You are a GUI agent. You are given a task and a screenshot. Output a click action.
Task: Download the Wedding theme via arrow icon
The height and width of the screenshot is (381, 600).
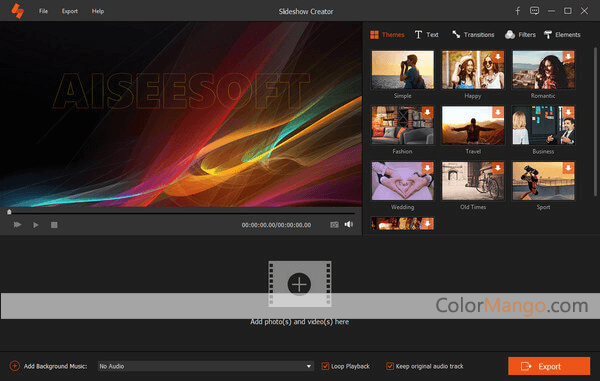427,168
